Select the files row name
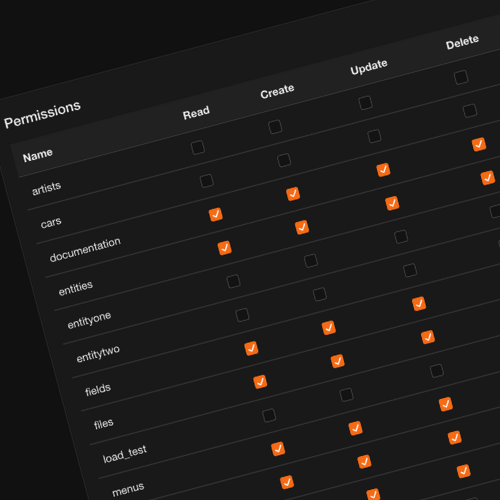 click(x=104, y=424)
